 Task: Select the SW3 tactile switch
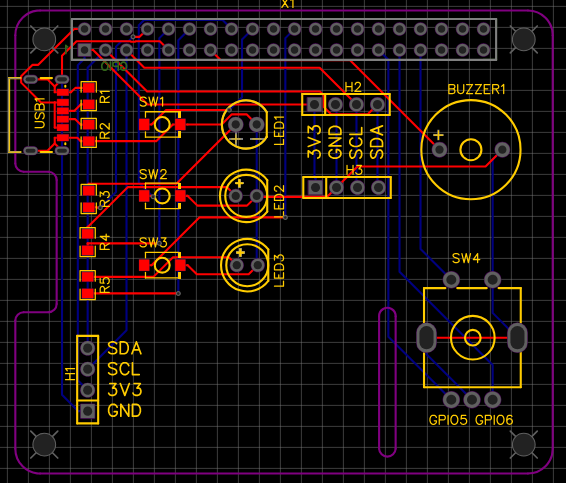tap(162, 265)
